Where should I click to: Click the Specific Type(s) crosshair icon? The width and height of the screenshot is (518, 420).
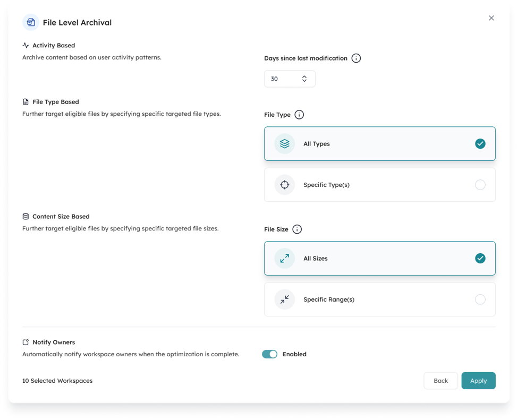[284, 185]
